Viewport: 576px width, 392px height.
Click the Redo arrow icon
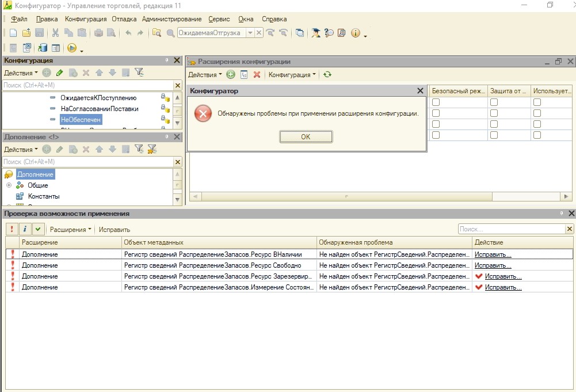[x=140, y=33]
